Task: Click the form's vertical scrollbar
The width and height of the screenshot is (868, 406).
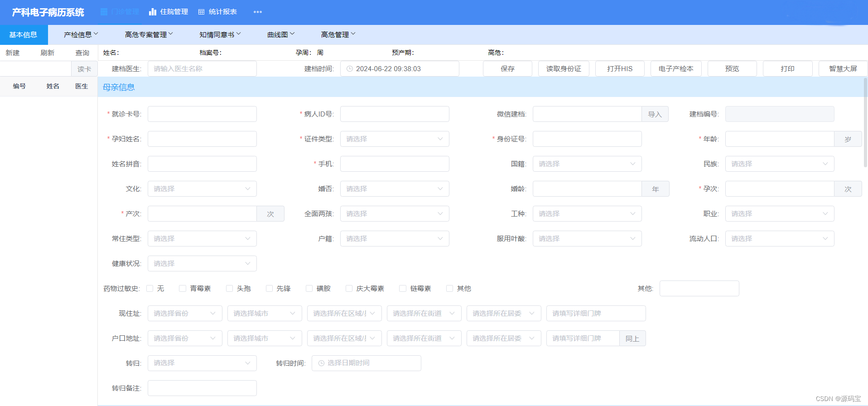Action: pyautogui.click(x=865, y=122)
